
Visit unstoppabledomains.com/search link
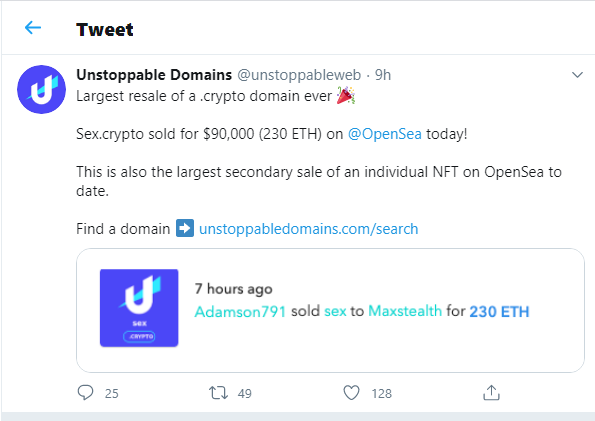coord(309,229)
